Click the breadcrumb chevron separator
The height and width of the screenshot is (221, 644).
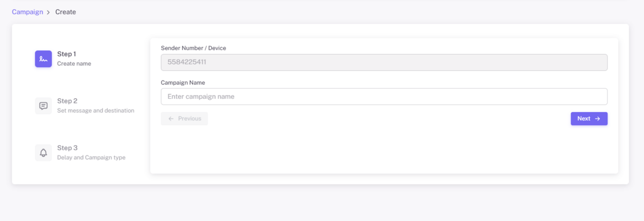coord(48,12)
